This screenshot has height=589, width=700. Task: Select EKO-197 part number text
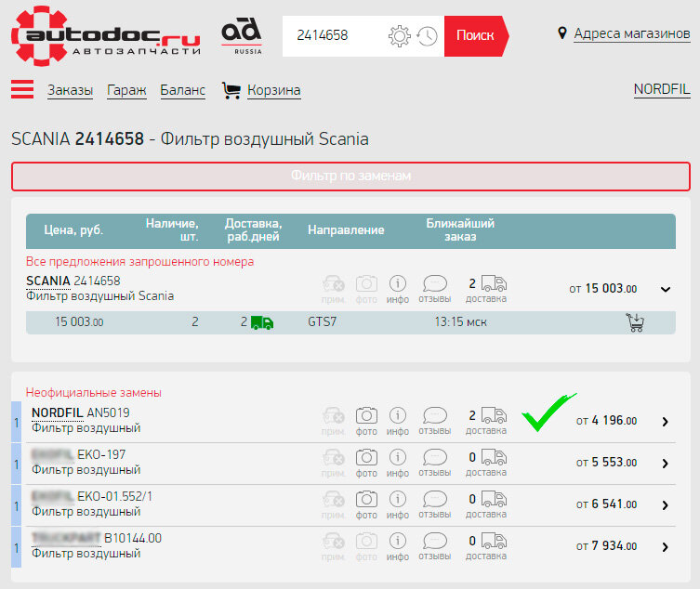[x=101, y=454]
